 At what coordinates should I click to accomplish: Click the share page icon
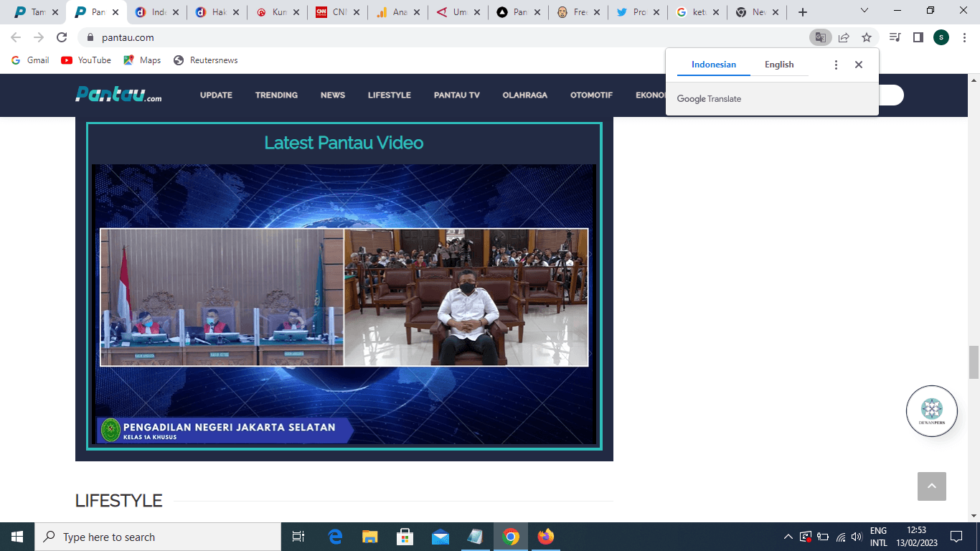coord(844,37)
